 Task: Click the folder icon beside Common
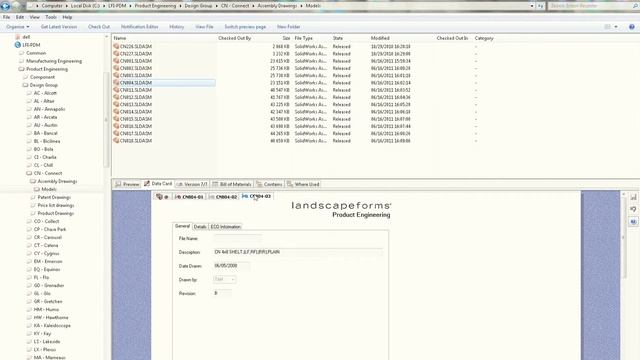[22, 53]
